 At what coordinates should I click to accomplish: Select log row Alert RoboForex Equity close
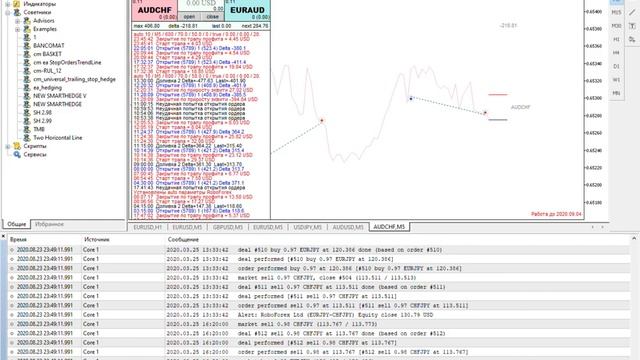click(x=318, y=315)
